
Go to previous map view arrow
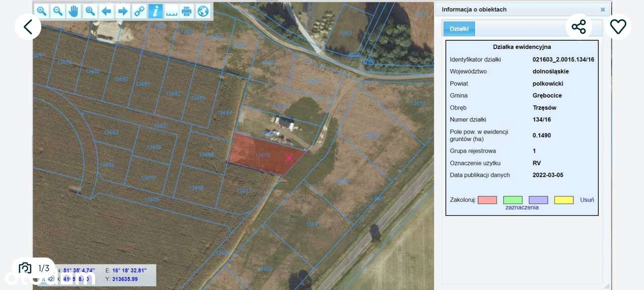(106, 11)
